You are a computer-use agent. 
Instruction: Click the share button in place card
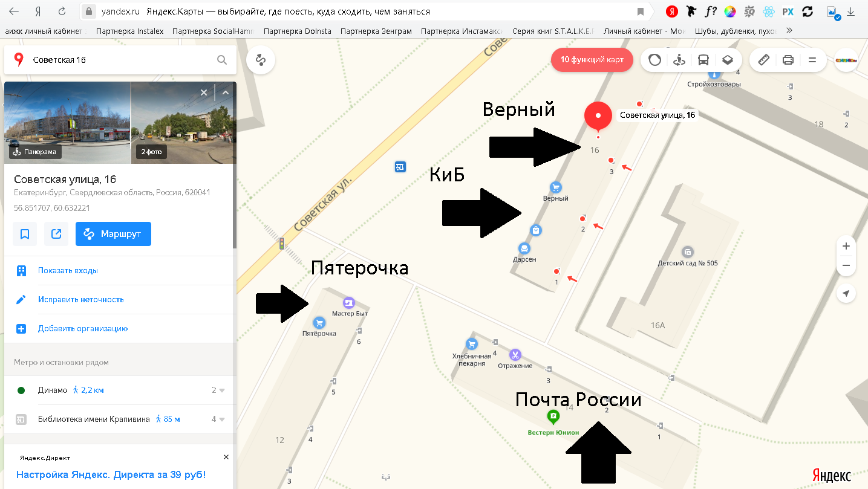coord(56,234)
